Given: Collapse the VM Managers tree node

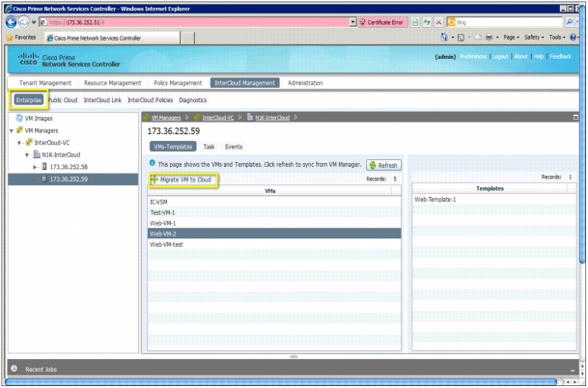Looking at the screenshot, I should click(12, 131).
